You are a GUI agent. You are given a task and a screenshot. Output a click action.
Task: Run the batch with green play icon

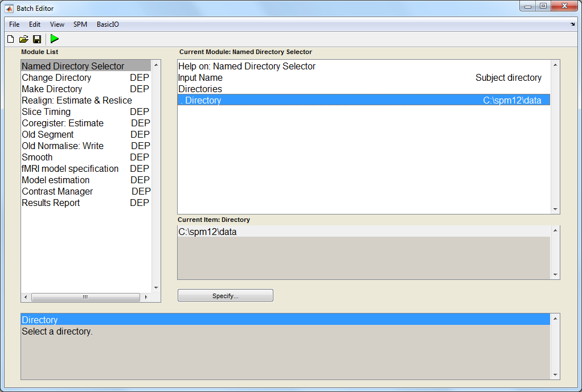click(54, 39)
